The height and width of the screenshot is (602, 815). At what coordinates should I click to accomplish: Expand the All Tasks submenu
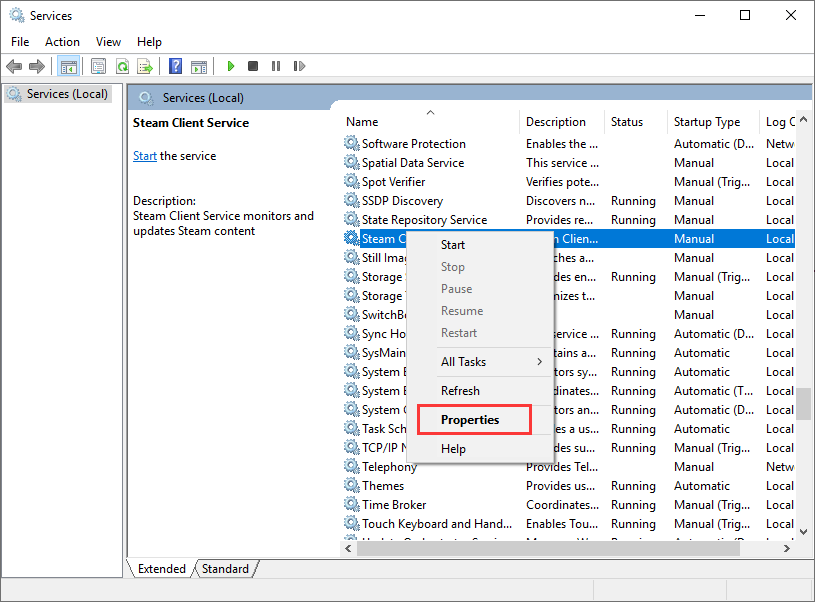[479, 362]
